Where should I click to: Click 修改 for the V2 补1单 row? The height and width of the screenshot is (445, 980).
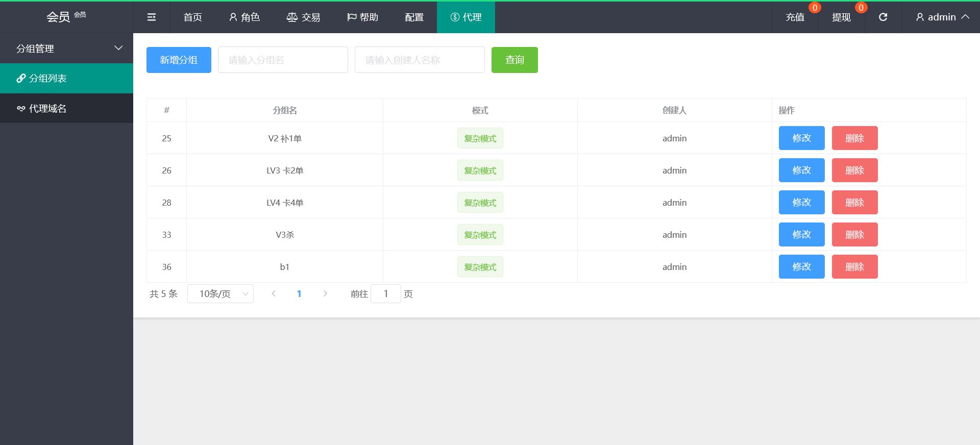(801, 138)
